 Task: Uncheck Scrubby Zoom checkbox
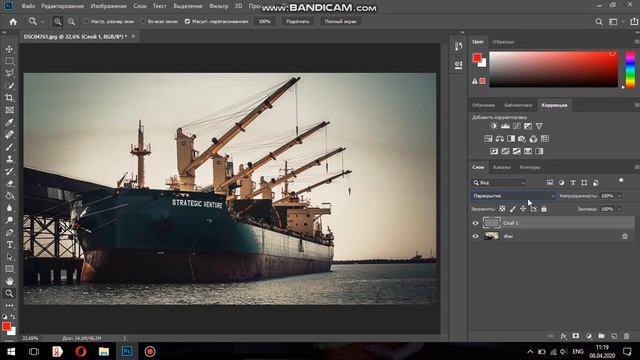click(x=187, y=21)
